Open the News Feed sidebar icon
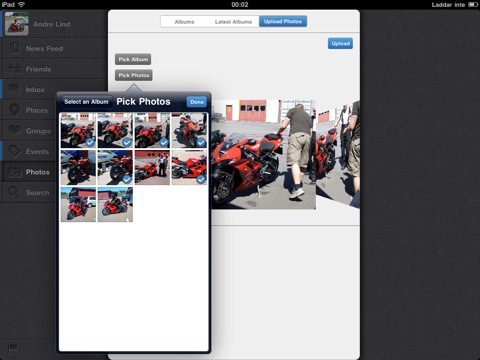The width and height of the screenshot is (480, 360). click(x=14, y=48)
